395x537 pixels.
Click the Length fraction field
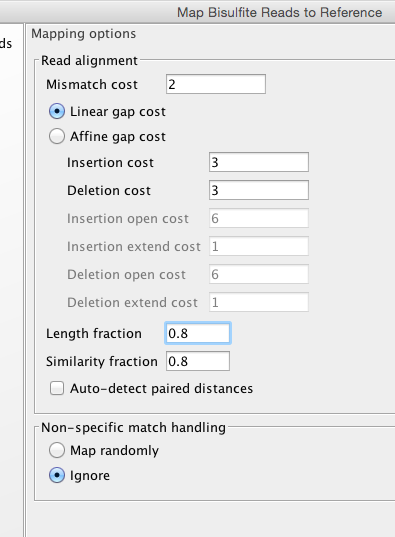pyautogui.click(x=198, y=333)
